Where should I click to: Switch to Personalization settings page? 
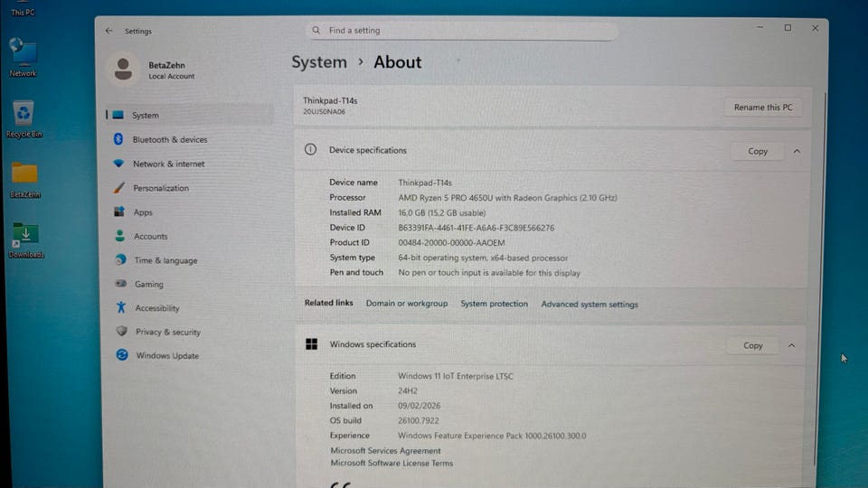point(161,188)
